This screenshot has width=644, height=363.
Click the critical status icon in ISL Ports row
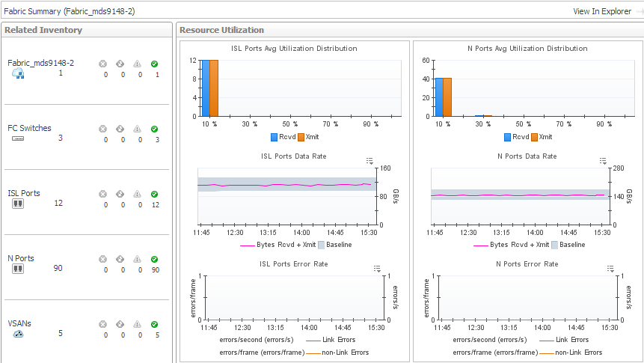point(120,194)
